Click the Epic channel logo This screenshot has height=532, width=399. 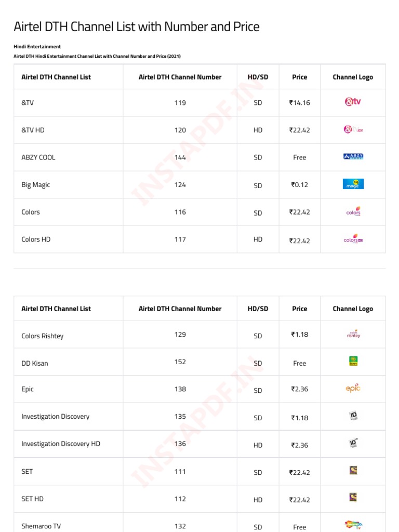click(x=353, y=388)
